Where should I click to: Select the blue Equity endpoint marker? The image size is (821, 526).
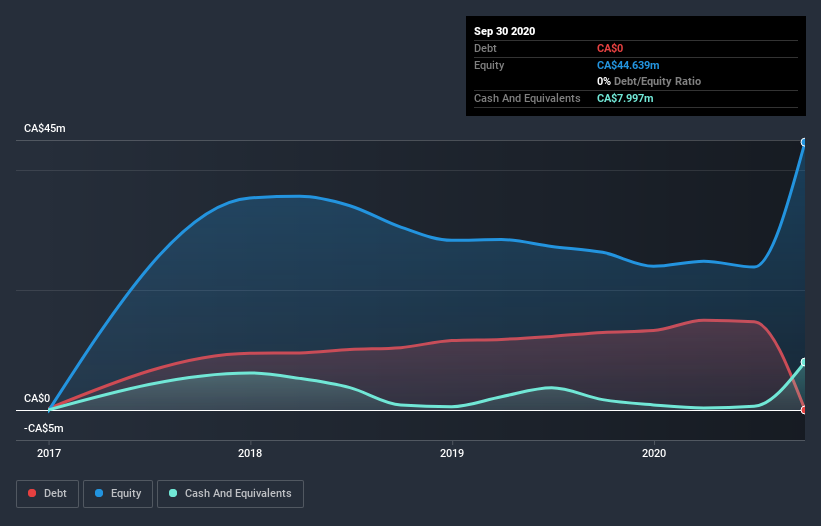pyautogui.click(x=804, y=142)
